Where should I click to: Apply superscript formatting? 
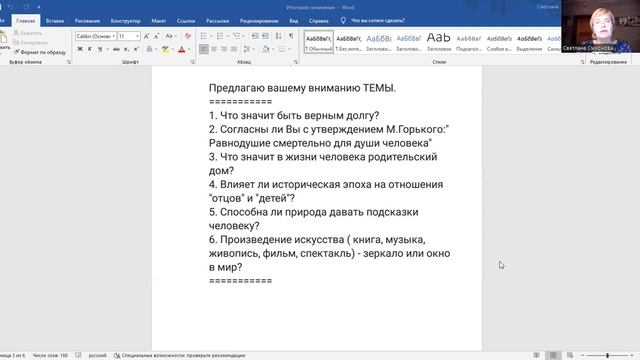136,49
